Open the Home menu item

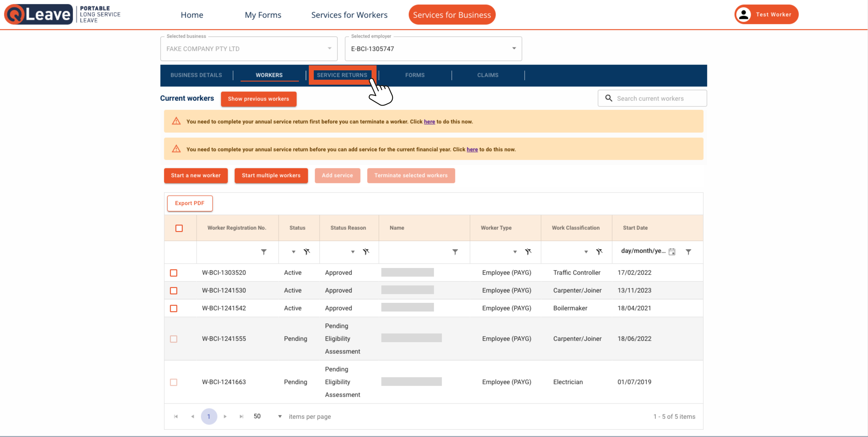click(192, 15)
